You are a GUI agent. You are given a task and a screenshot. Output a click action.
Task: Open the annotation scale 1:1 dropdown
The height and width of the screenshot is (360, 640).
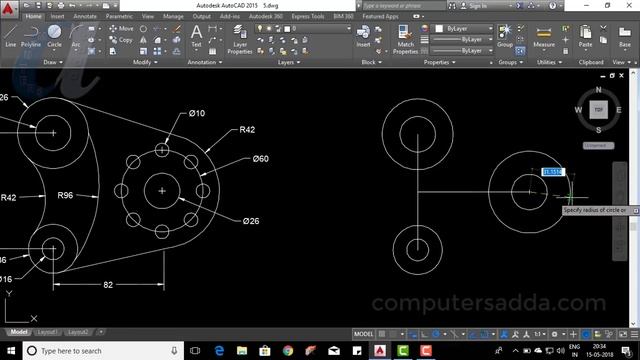[540, 334]
